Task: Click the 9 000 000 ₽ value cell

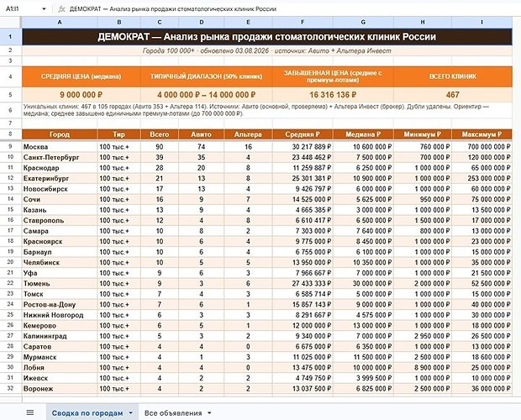Action: (x=81, y=95)
